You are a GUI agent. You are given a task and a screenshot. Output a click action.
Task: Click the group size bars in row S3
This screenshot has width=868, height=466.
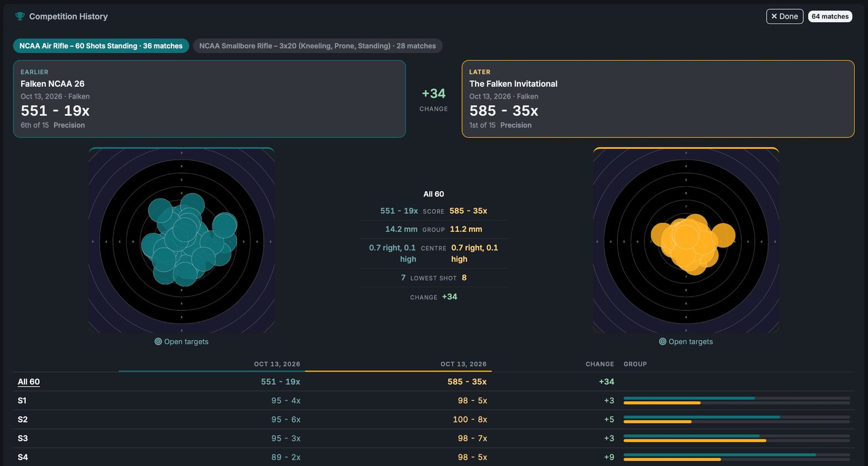(x=737, y=438)
